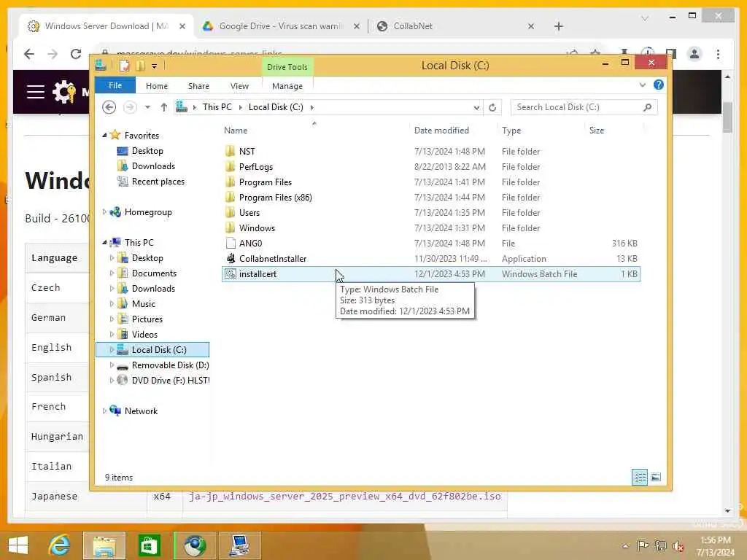Select the Windows folder icon
Screen dimensions: 747x560
[x=230, y=227]
